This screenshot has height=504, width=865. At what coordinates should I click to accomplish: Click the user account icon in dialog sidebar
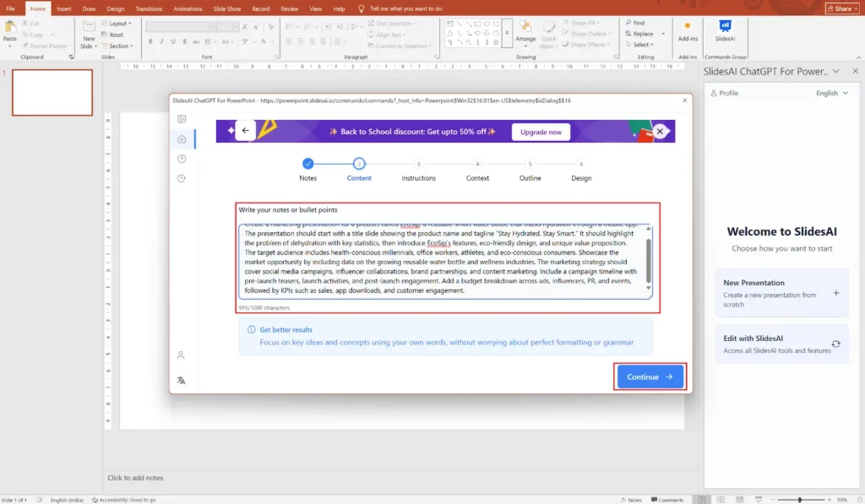[x=181, y=355]
